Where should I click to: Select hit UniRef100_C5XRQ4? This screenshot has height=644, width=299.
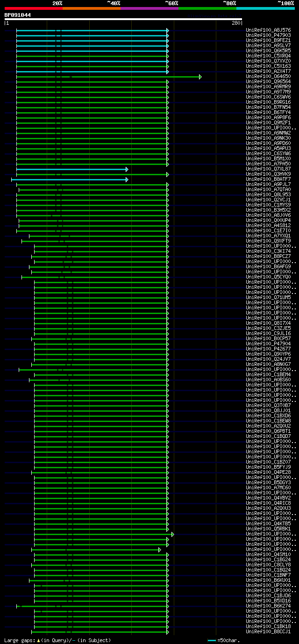(268, 56)
